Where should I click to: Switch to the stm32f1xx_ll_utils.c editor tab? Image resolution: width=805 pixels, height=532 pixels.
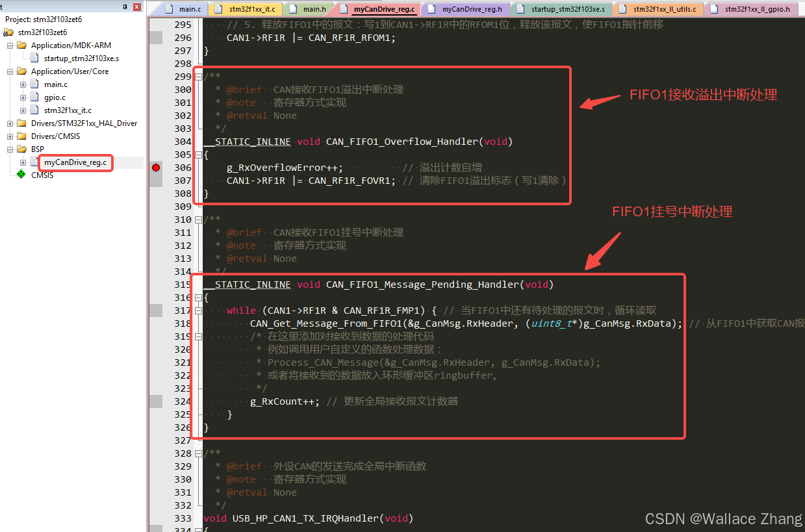pos(659,9)
